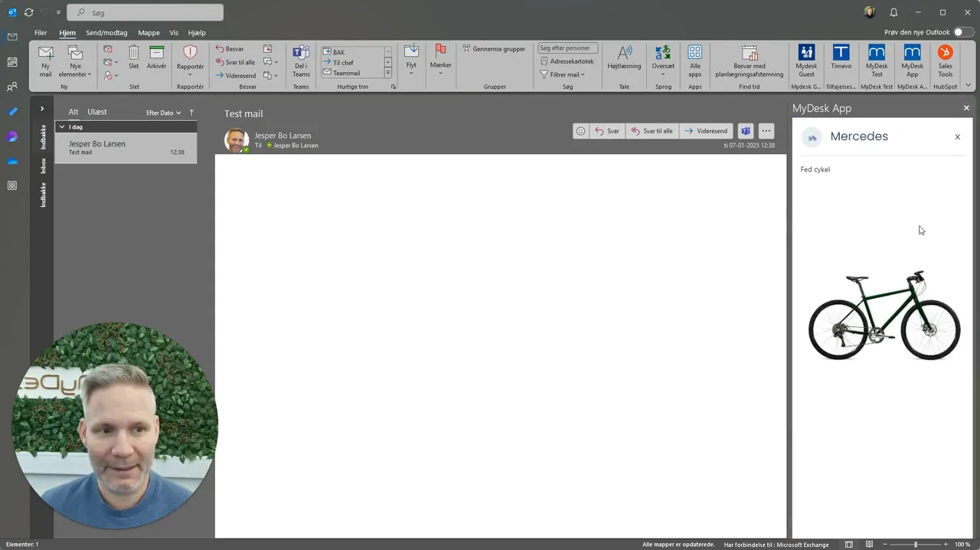
Task: Click Besvar med planlægningsafstemning icon
Action: pyautogui.click(x=750, y=53)
